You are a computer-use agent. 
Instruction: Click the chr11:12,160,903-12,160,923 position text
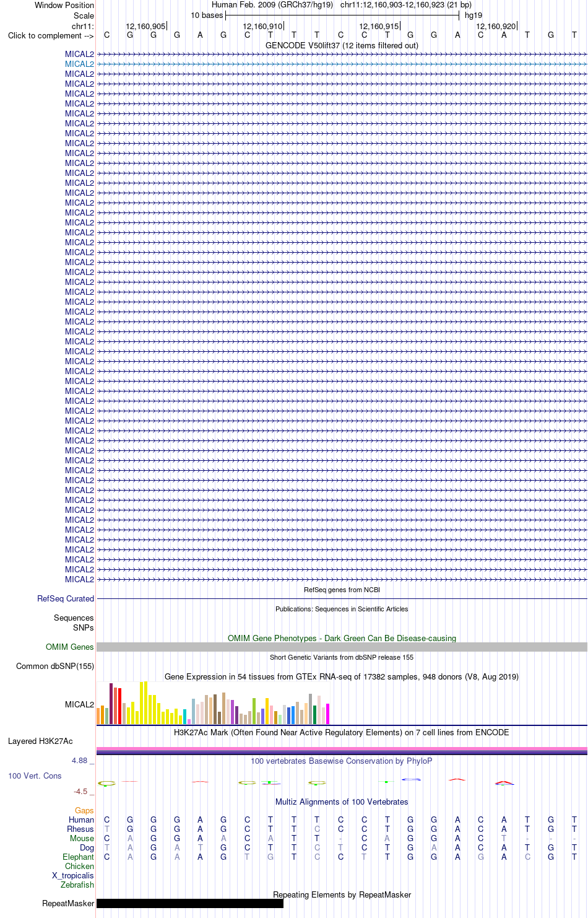click(406, 5)
